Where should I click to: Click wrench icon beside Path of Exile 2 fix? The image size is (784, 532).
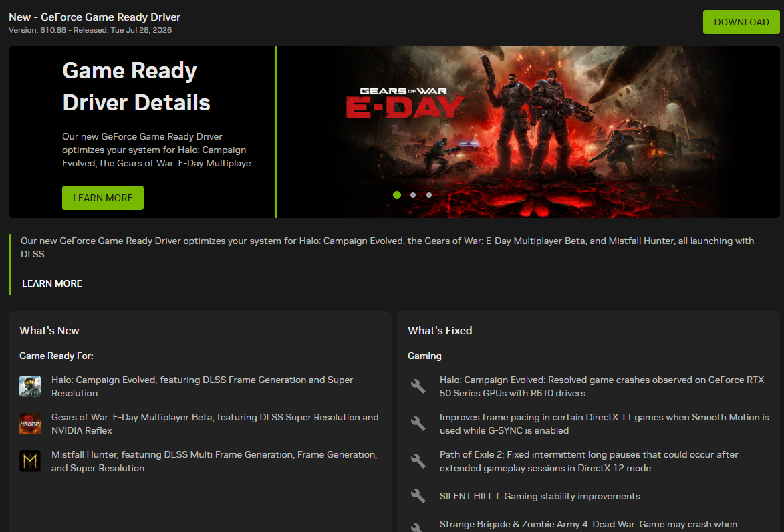[418, 461]
